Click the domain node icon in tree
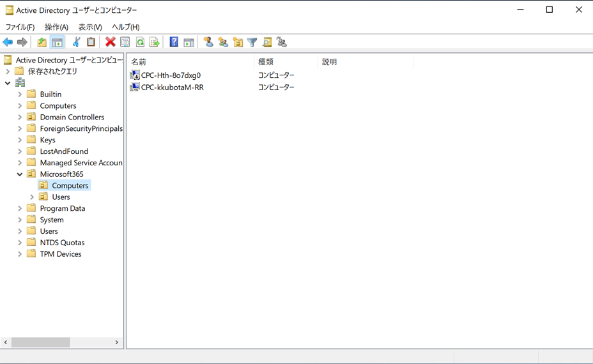This screenshot has height=364, width=593. point(20,83)
